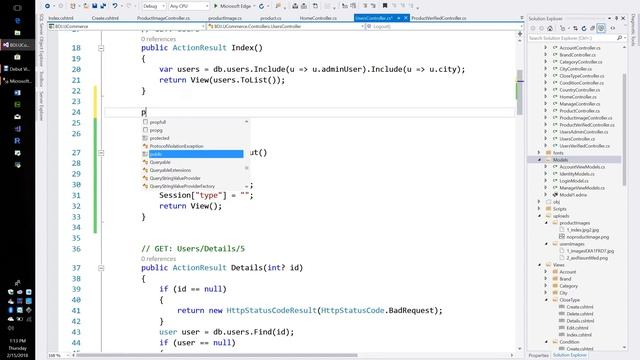Collapse the Details method on line 37
This screenshot has width=640, height=360.
tap(101, 268)
